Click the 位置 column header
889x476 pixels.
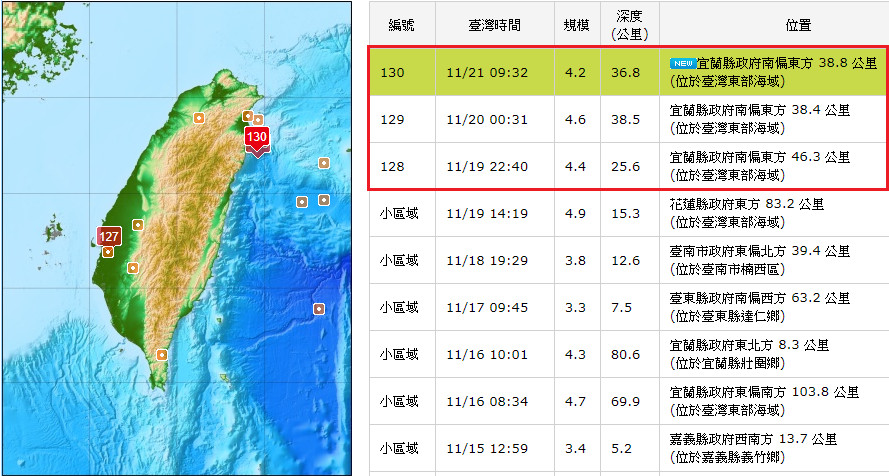773,24
